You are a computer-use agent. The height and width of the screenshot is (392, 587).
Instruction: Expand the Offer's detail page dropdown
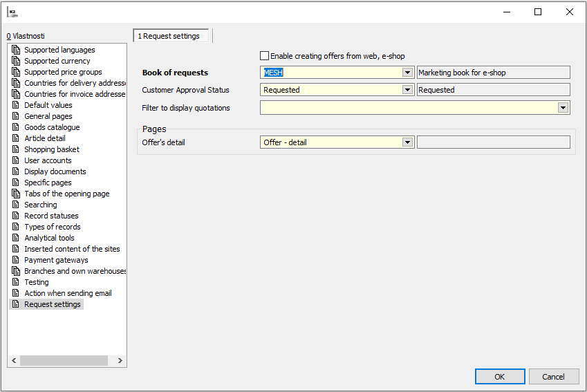[x=408, y=142]
